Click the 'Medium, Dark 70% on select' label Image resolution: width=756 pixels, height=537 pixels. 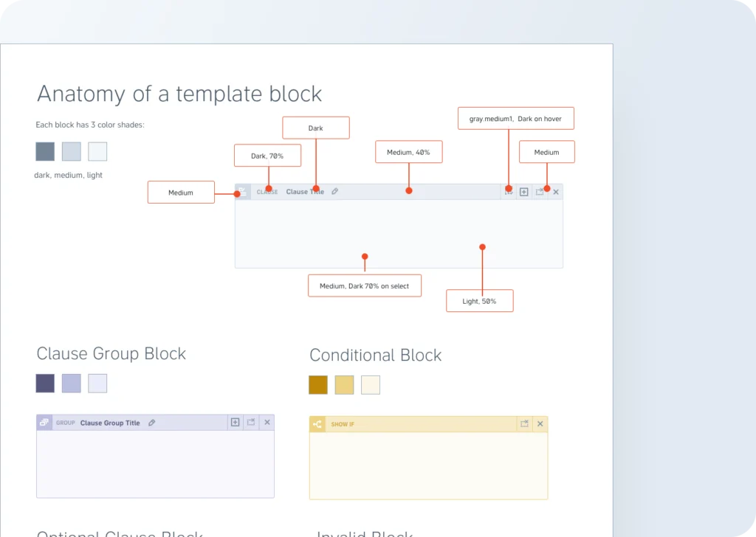pyautogui.click(x=365, y=286)
